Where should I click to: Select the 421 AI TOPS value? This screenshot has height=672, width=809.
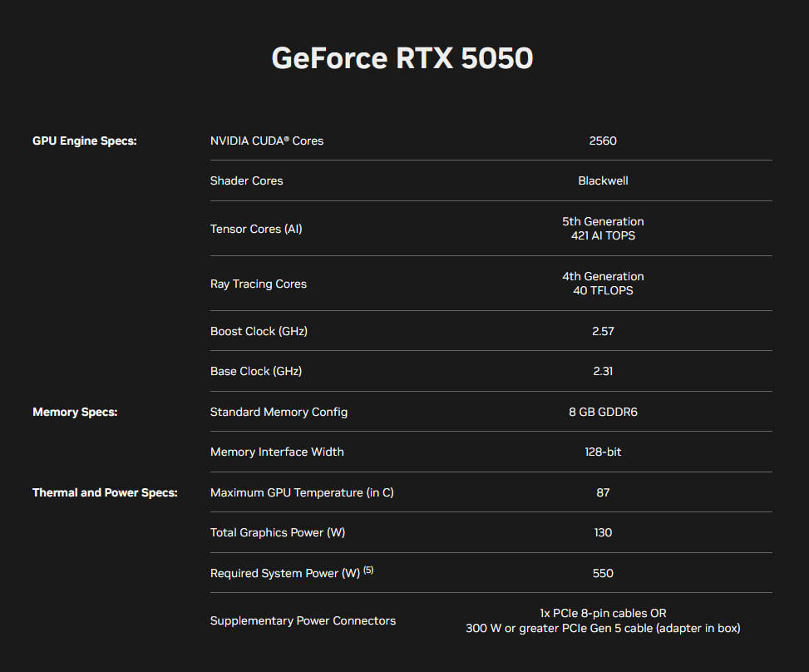point(603,235)
